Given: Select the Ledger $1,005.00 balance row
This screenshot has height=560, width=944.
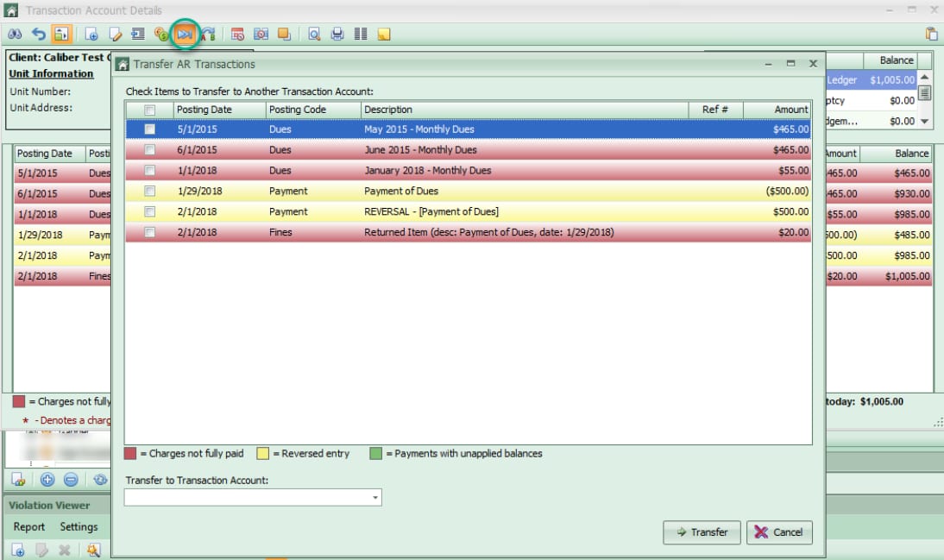Looking at the screenshot, I should (x=872, y=80).
